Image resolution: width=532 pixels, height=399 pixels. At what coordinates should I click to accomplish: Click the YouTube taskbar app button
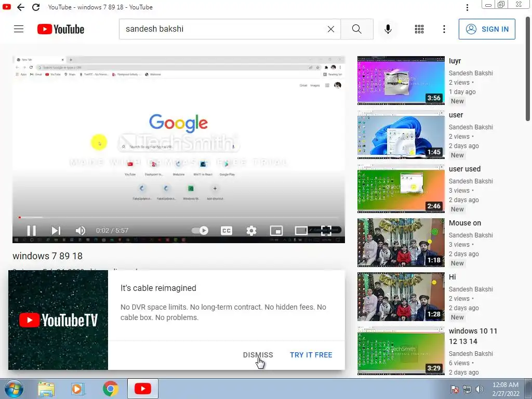[x=143, y=389]
